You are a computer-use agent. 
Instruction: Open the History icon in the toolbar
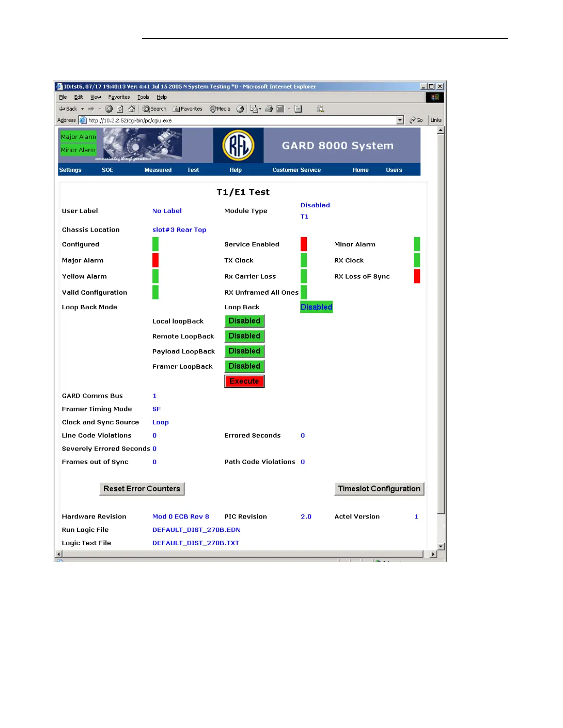pos(240,109)
